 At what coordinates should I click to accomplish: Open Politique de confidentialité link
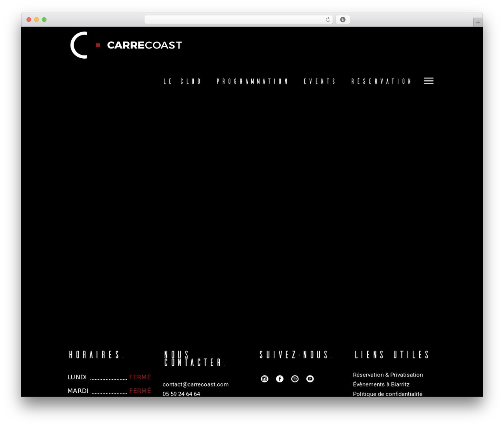[387, 394]
